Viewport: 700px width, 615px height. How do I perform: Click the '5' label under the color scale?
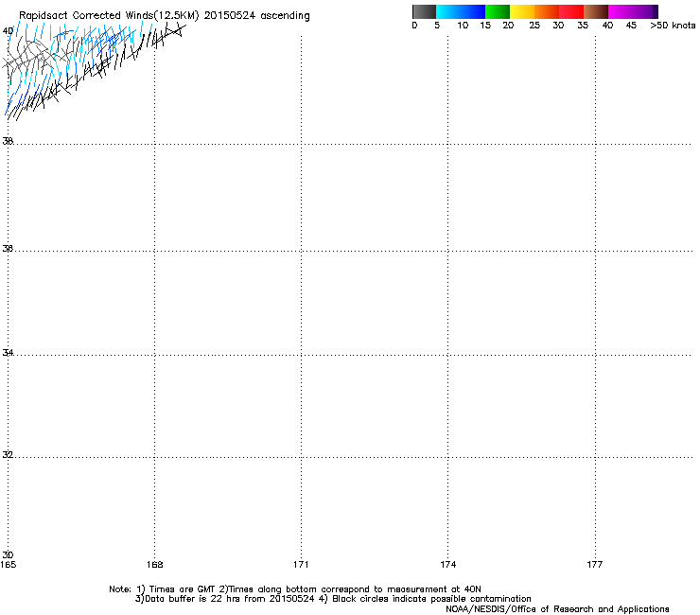pyautogui.click(x=437, y=26)
